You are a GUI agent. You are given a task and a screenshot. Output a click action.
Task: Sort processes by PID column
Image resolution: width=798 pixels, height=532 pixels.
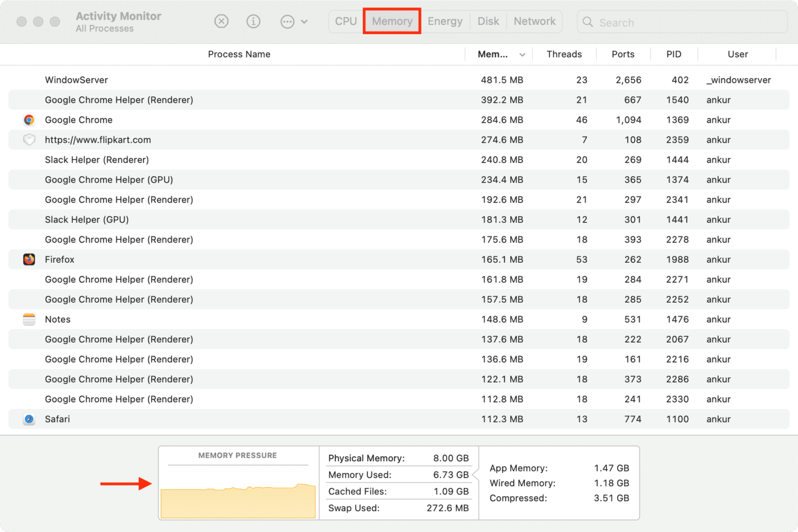674,54
